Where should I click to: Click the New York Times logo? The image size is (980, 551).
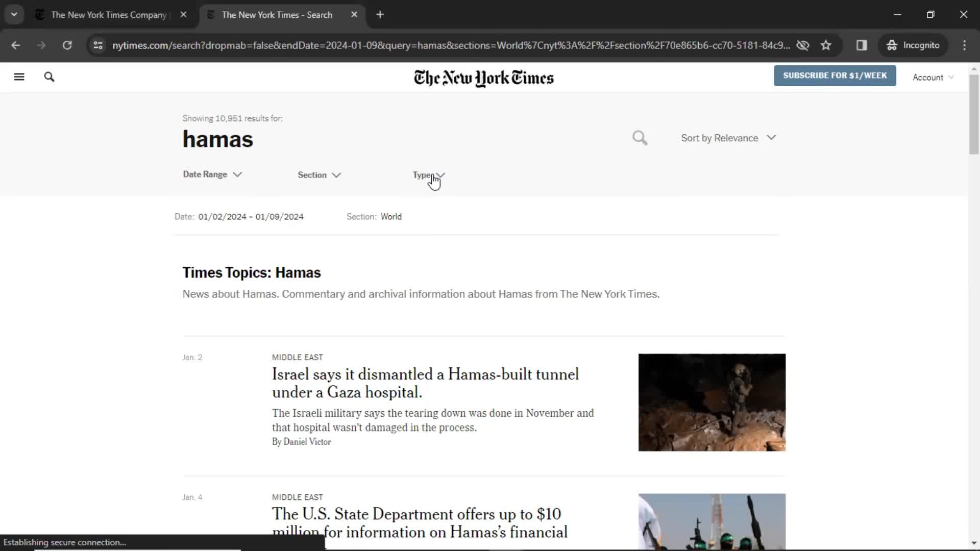pos(483,78)
